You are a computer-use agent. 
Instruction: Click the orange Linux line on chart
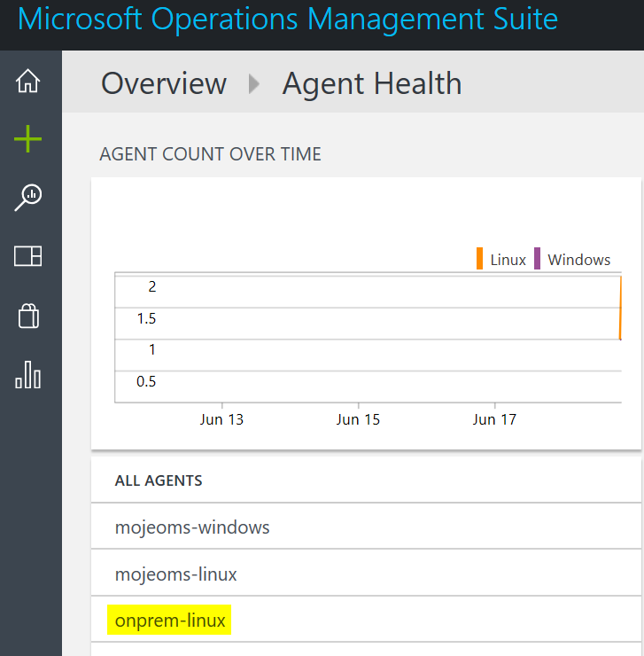tap(621, 308)
